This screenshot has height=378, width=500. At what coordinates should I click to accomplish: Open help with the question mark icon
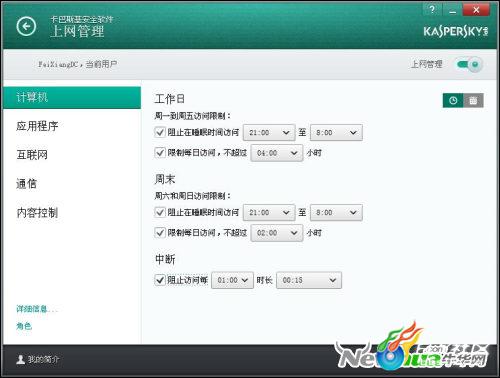click(432, 9)
